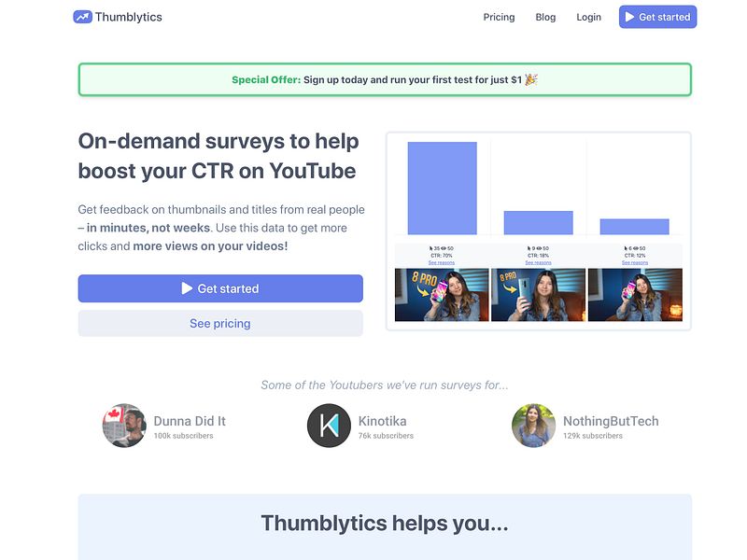Open See reasons under CTR 18%

tap(539, 263)
